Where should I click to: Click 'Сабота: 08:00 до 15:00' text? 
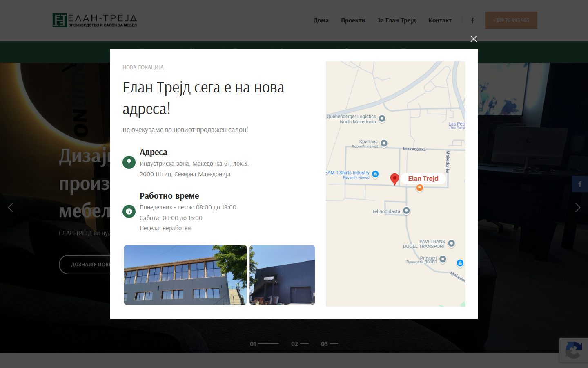coord(171,218)
